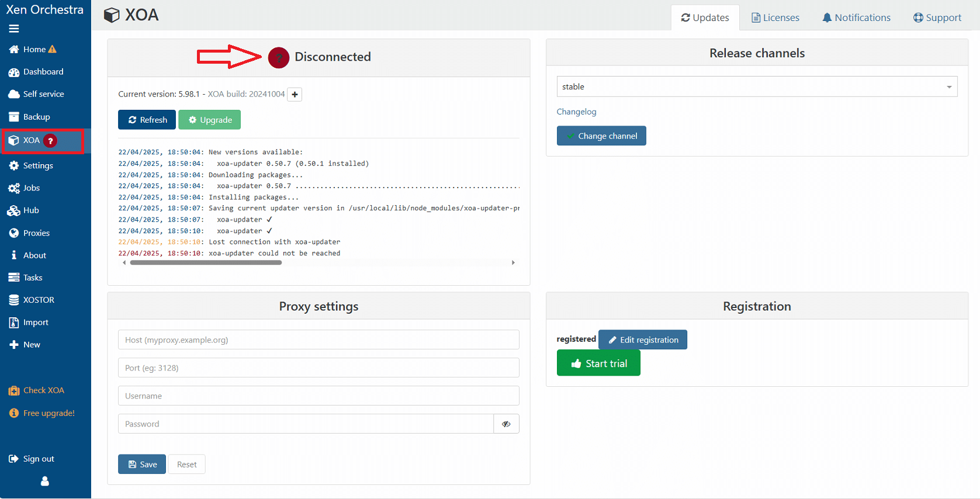
Task: Focus proxy Username field
Action: point(318,396)
